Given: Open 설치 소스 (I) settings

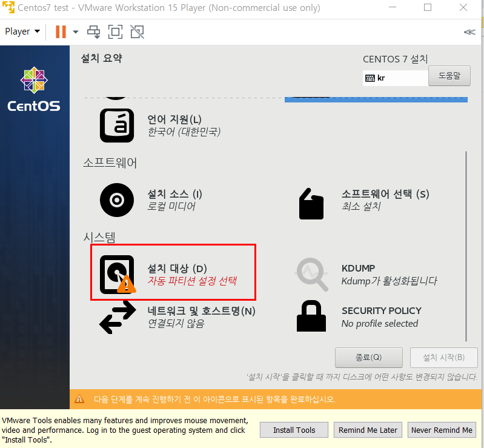Looking at the screenshot, I should coord(174,194).
